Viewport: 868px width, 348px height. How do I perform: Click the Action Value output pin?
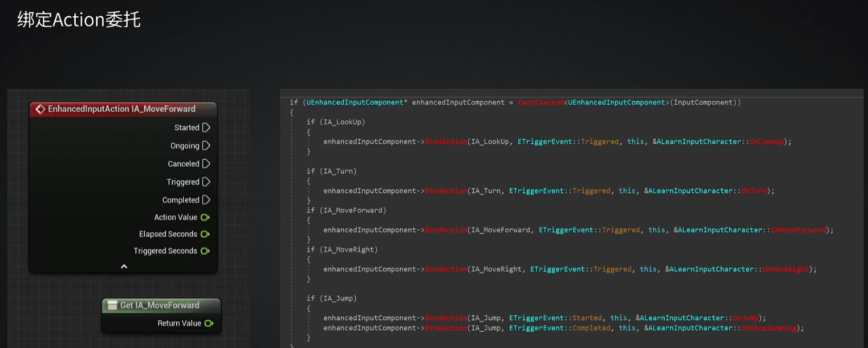click(x=205, y=217)
